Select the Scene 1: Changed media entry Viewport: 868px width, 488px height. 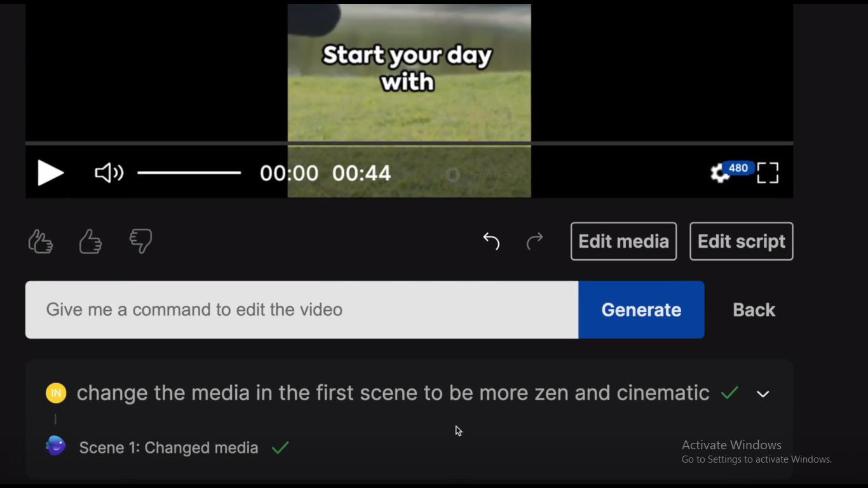[x=168, y=448]
